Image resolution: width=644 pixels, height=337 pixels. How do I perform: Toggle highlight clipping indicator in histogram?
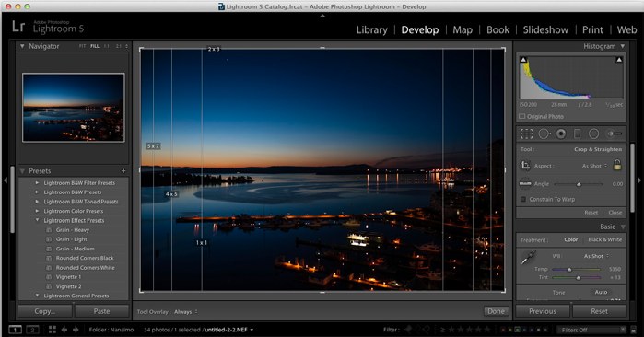pos(619,60)
